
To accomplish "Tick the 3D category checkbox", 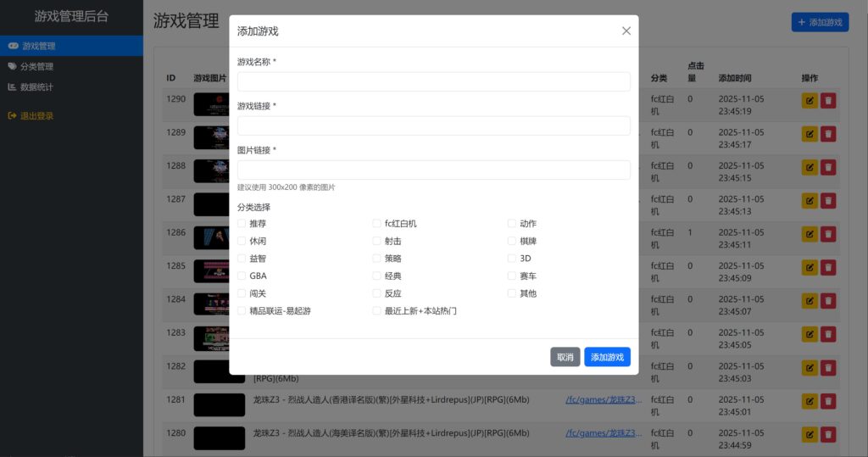I will (511, 258).
